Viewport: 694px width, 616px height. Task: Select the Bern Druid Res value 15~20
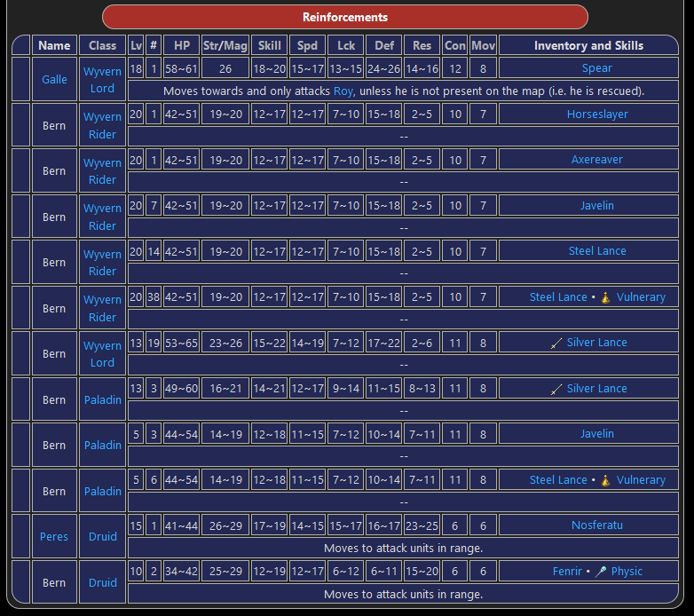(x=422, y=572)
